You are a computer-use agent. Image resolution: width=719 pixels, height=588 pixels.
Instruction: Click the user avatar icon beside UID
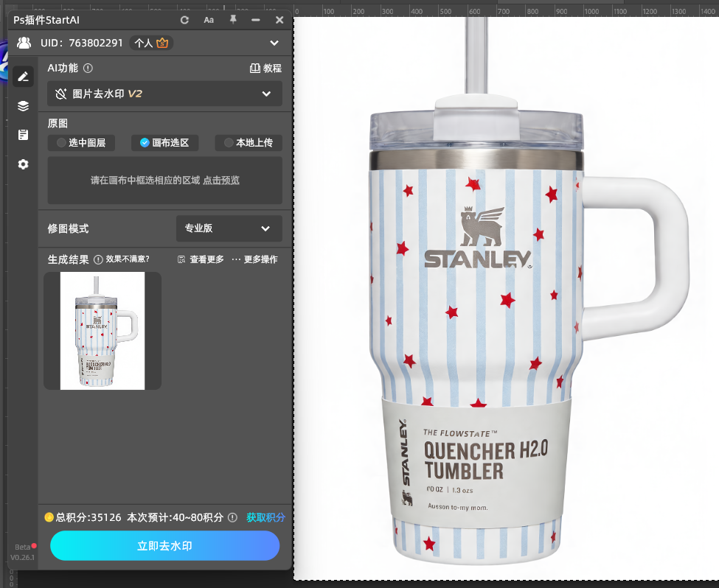click(x=24, y=43)
